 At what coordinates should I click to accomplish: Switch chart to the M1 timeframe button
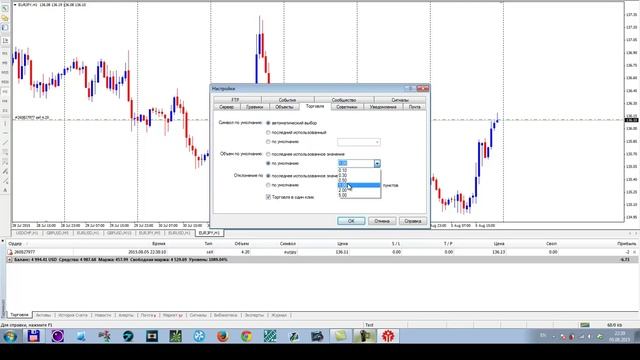coord(5,53)
